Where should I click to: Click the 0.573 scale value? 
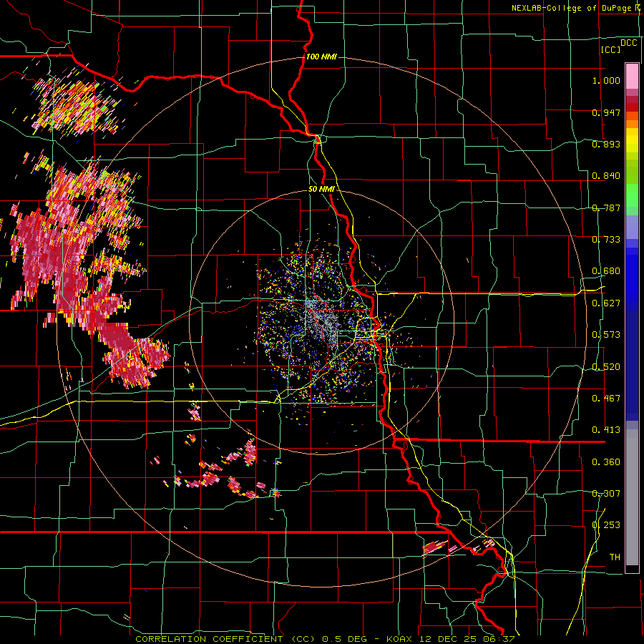pyautogui.click(x=606, y=334)
